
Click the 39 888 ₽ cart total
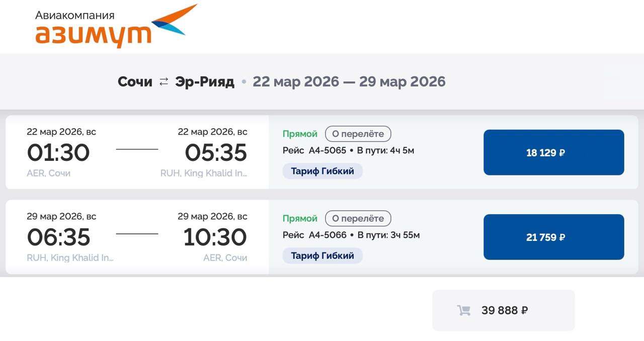[504, 310]
